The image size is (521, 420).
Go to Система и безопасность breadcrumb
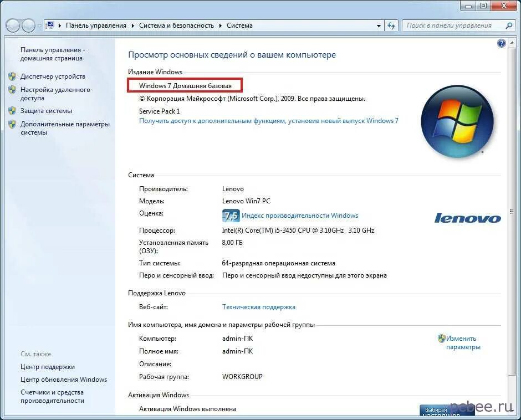point(176,25)
